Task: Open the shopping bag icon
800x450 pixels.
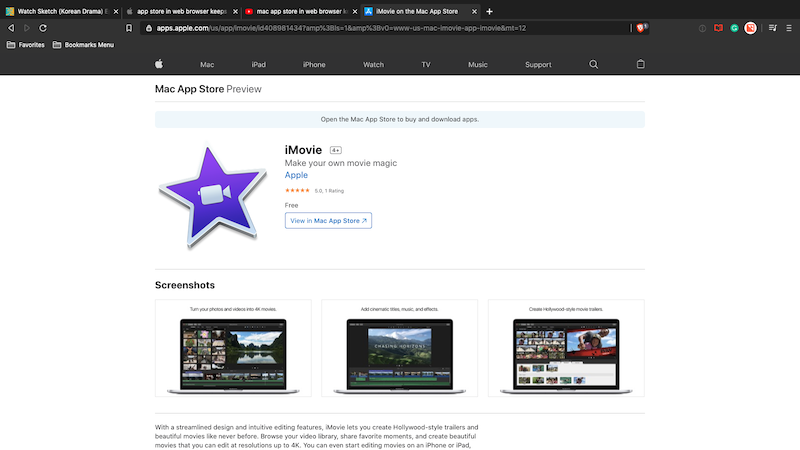Action: click(640, 64)
